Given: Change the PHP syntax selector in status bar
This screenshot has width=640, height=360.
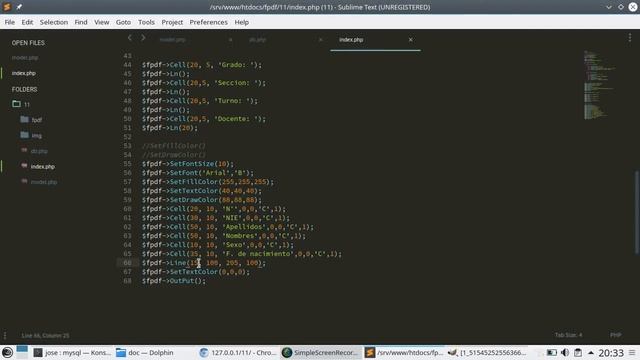Looking at the screenshot, I should click(x=616, y=335).
